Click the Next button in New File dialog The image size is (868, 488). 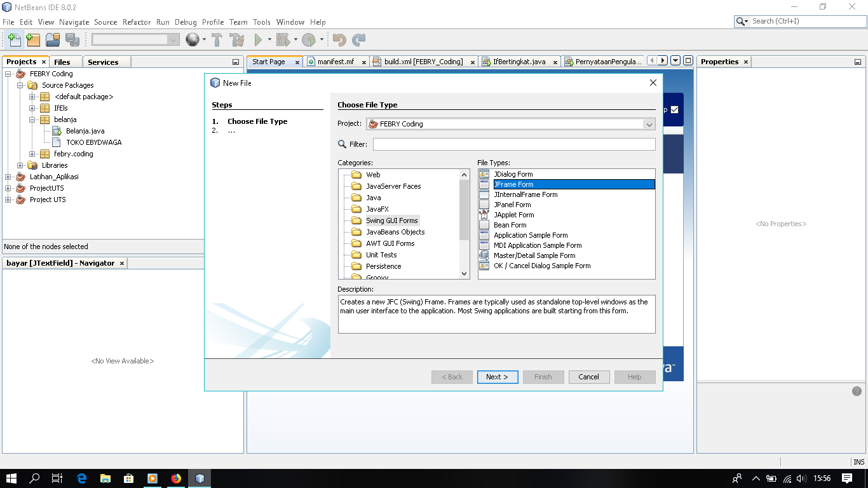coord(497,377)
